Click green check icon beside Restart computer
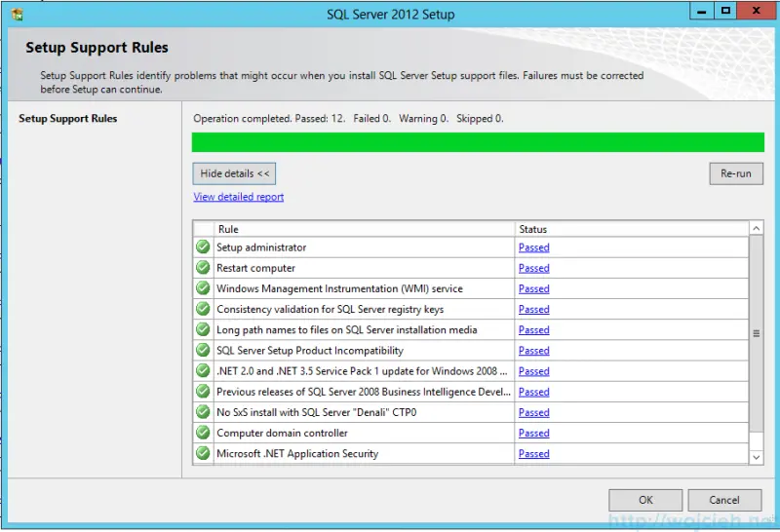 pos(203,268)
